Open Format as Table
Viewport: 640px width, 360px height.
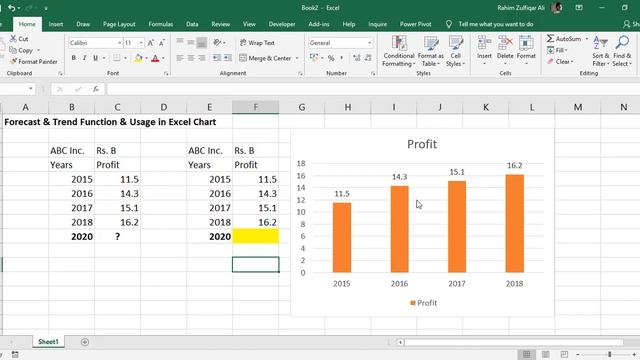click(x=431, y=51)
